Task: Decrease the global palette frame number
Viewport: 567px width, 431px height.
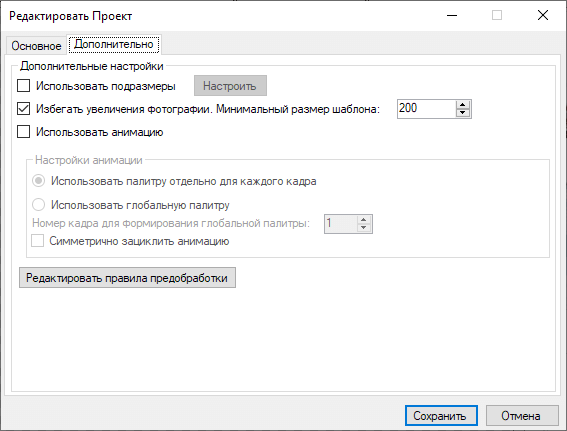Action: click(x=364, y=228)
